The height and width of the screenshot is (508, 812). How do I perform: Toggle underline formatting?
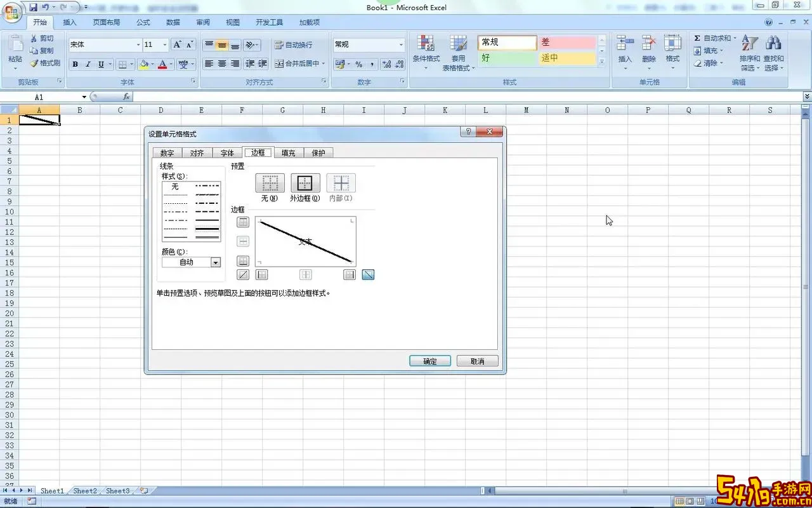(101, 64)
